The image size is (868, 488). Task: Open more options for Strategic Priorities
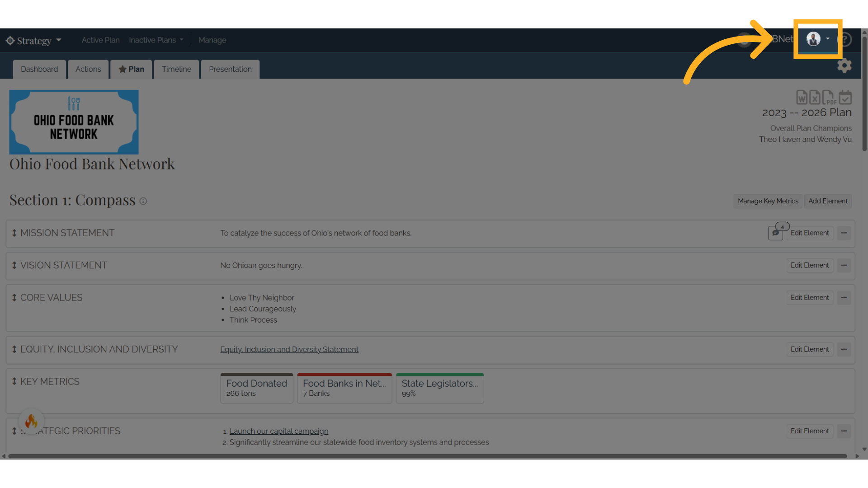pyautogui.click(x=844, y=431)
